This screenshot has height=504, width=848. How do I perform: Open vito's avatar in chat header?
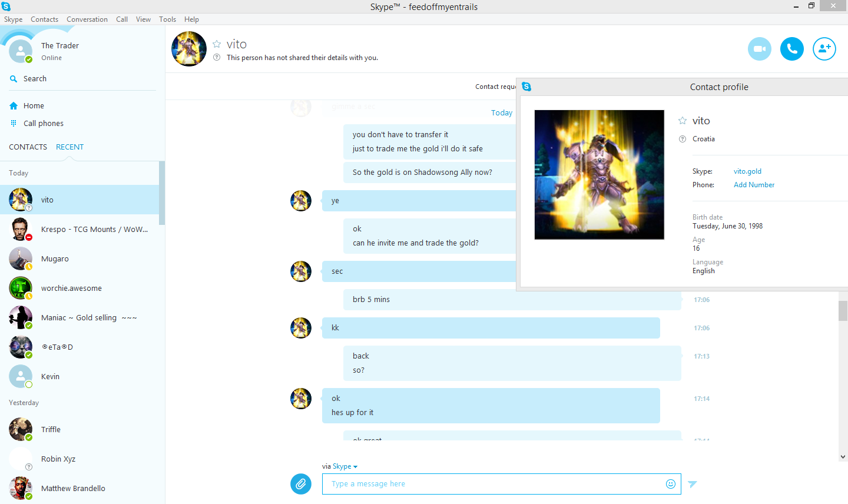click(x=189, y=49)
